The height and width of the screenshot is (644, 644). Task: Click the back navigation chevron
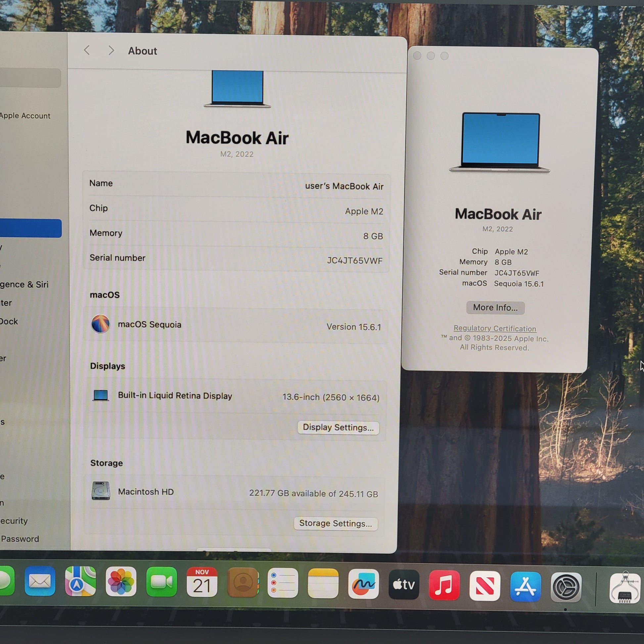(x=87, y=50)
